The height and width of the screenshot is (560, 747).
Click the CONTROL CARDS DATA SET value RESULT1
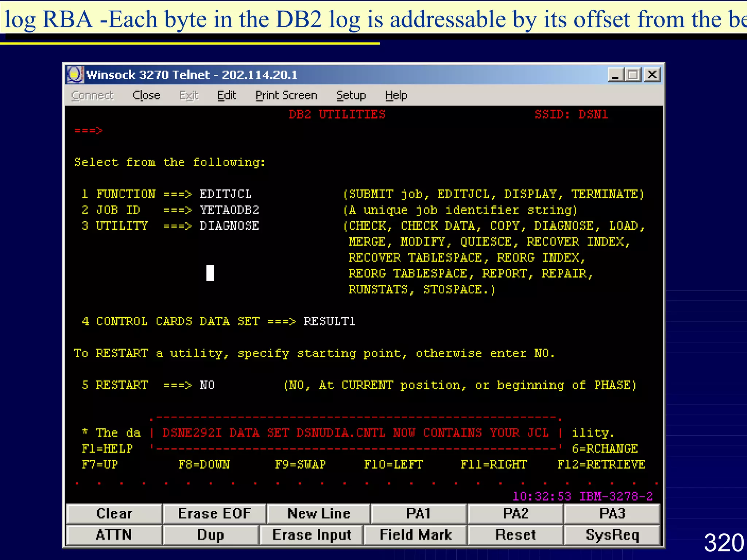(329, 321)
